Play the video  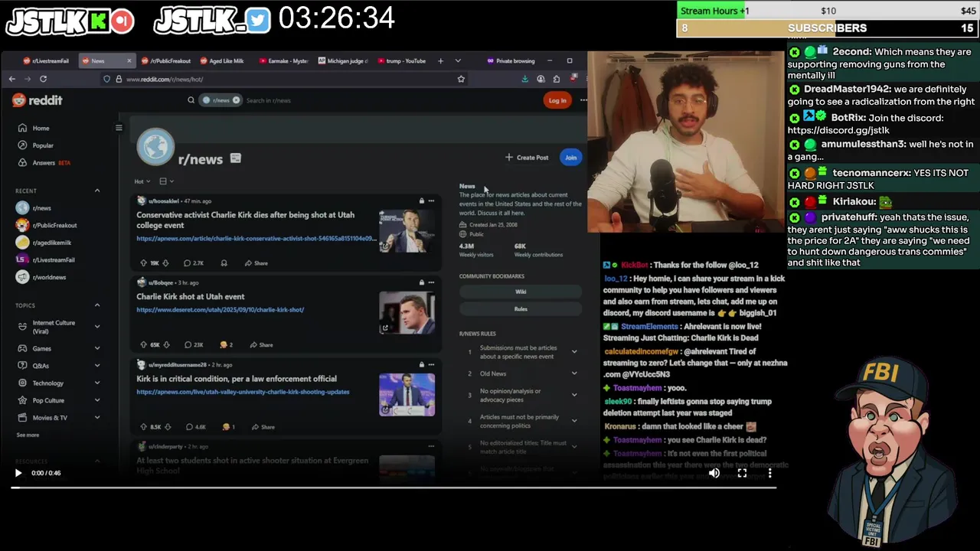tap(18, 473)
